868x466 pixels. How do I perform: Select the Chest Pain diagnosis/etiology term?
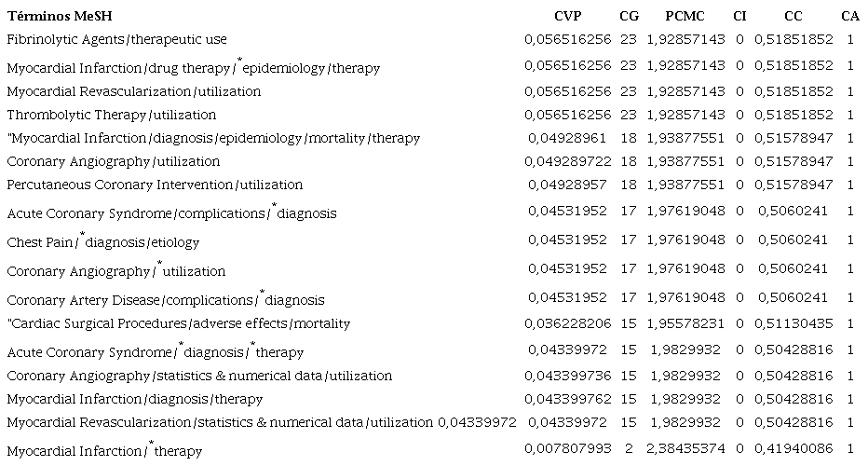(102, 242)
